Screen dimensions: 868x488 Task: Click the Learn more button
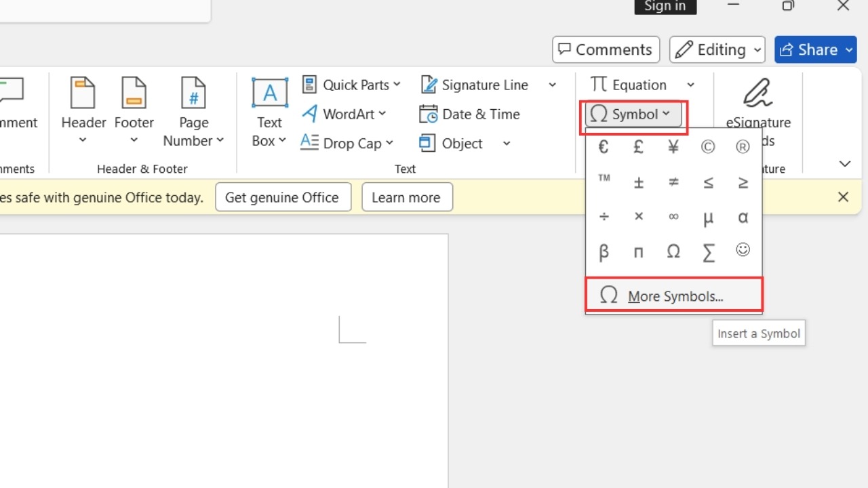(407, 197)
